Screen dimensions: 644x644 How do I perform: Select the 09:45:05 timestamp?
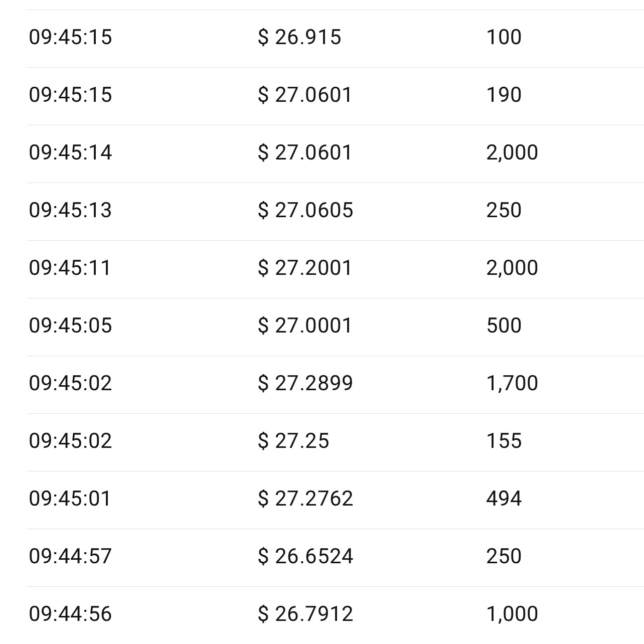[70, 326]
